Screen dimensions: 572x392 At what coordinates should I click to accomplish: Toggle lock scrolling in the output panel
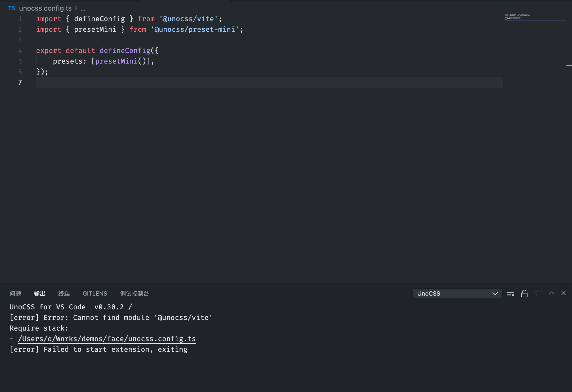click(x=524, y=293)
